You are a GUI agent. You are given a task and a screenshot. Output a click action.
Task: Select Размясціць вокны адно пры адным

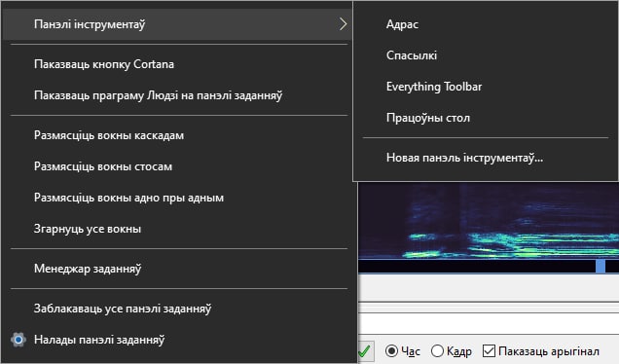click(x=176, y=198)
